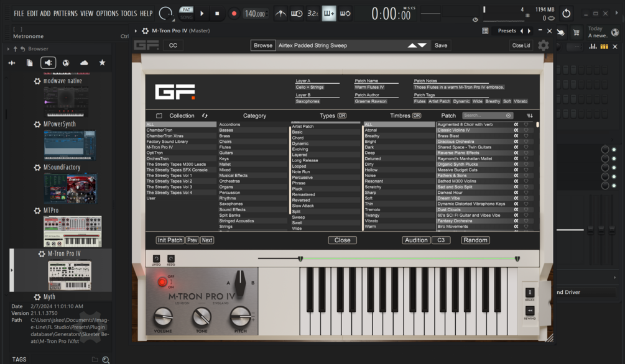Screen dimensions: 625x364
Task: Click the Rewind tape button
Action: coord(530,311)
